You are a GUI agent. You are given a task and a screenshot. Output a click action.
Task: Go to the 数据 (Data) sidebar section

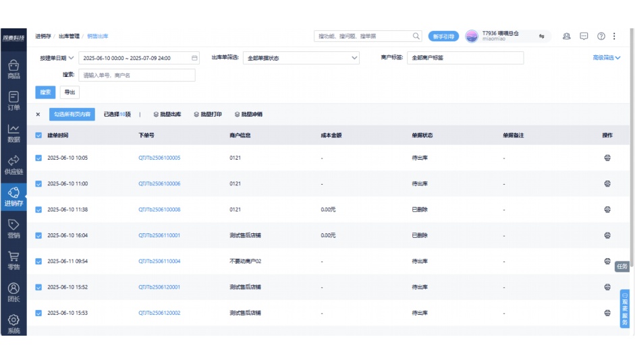(13, 133)
